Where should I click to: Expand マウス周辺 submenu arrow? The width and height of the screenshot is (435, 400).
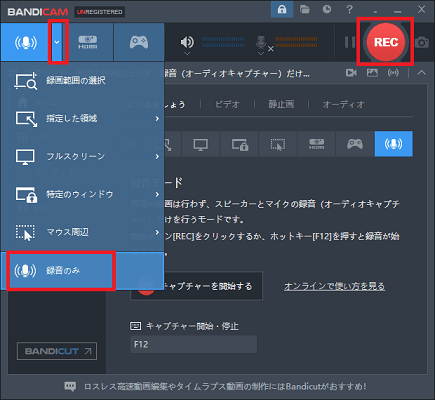click(157, 232)
